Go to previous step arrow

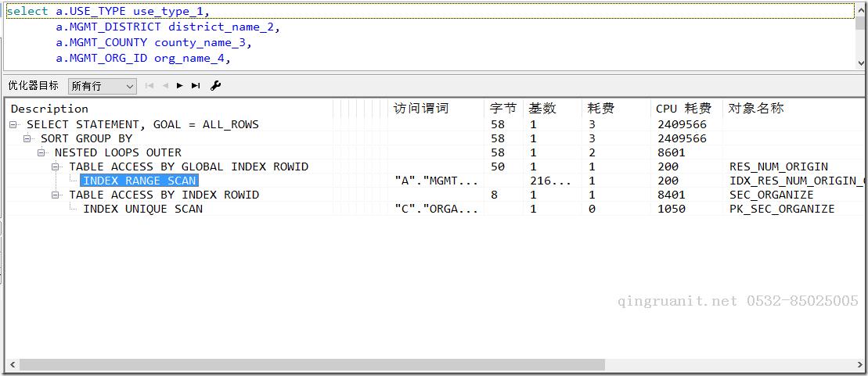coord(165,86)
